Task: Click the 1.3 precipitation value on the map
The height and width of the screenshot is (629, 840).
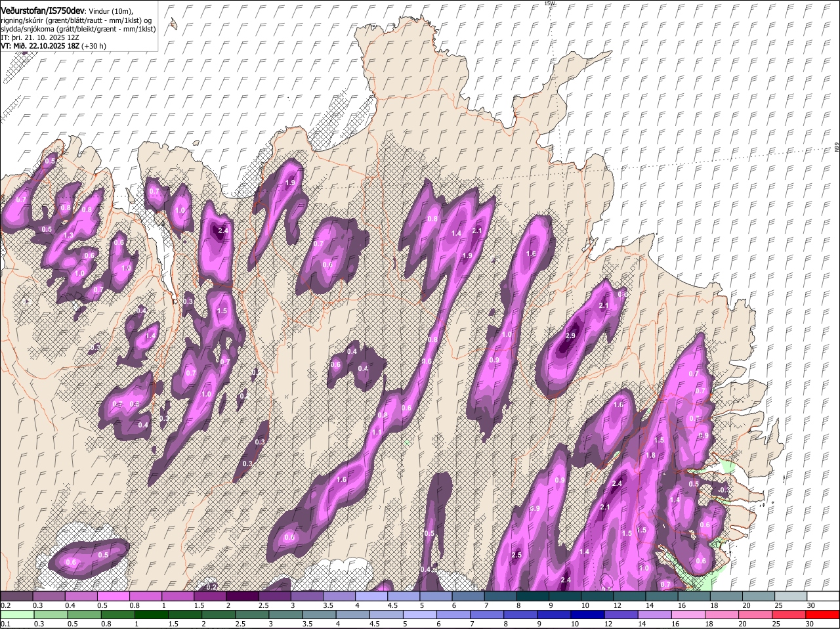Action: [69, 235]
